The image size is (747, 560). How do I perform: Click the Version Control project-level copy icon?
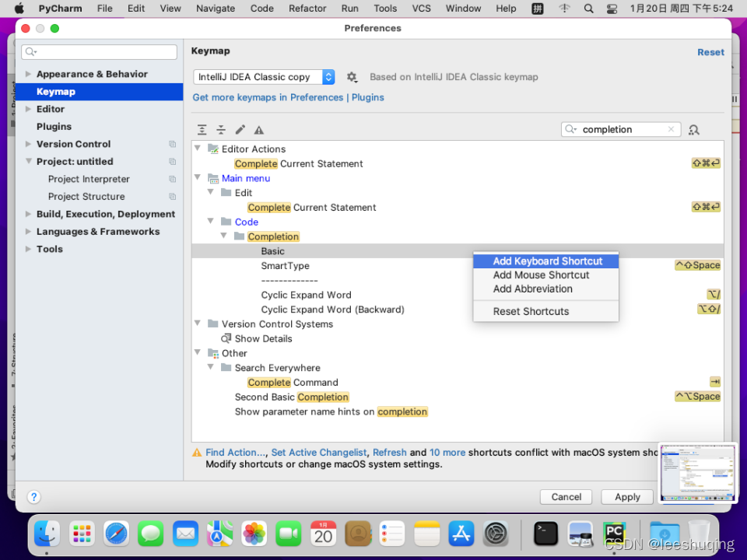pos(173,145)
